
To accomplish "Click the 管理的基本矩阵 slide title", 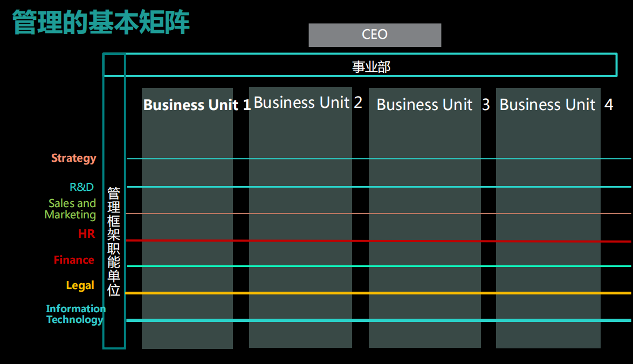I will 101,22.
